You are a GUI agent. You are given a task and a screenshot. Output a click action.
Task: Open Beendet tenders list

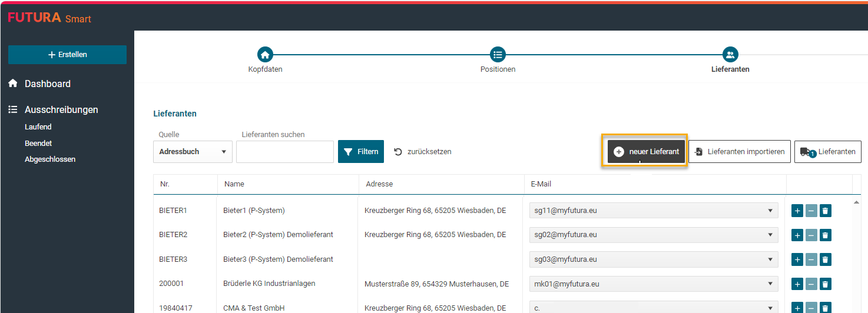(38, 144)
